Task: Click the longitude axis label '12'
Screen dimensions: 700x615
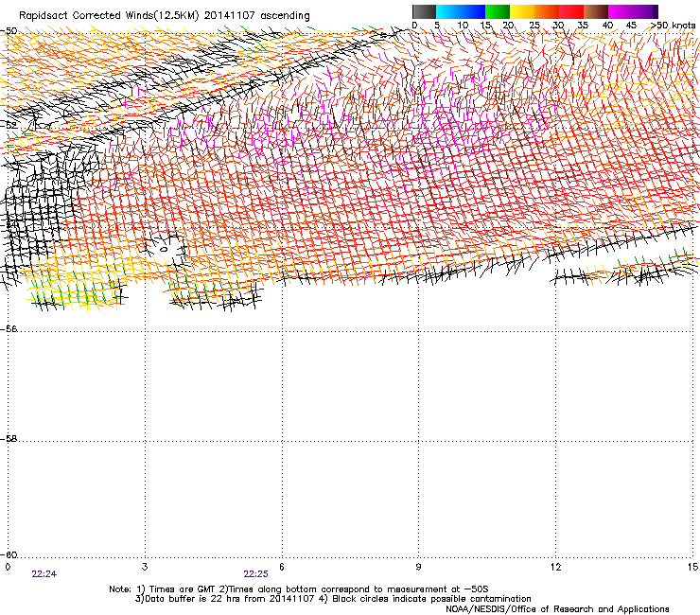Action: (x=555, y=567)
